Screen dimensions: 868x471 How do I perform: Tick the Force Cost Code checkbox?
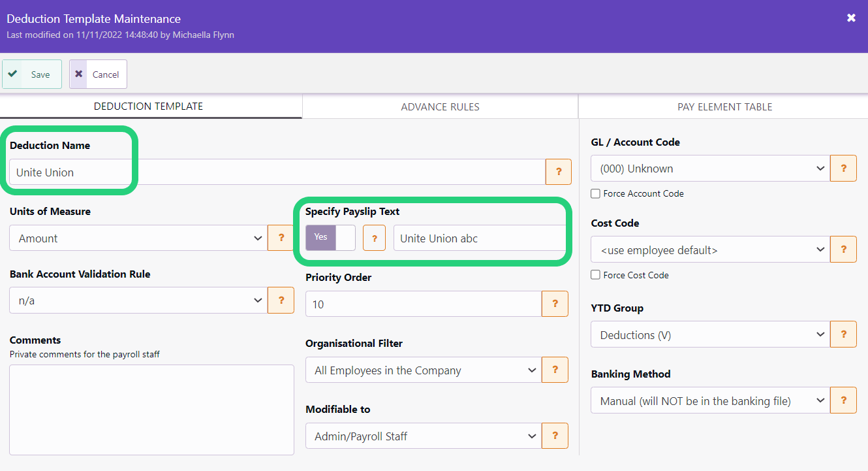595,275
